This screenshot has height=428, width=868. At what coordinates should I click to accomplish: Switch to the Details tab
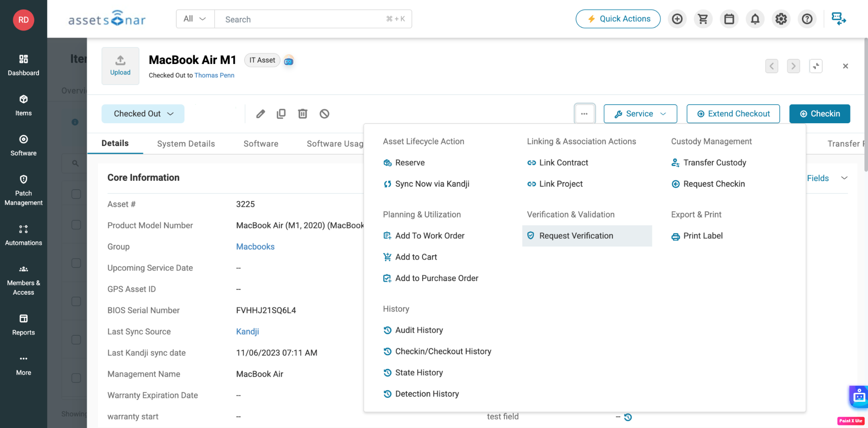point(115,143)
